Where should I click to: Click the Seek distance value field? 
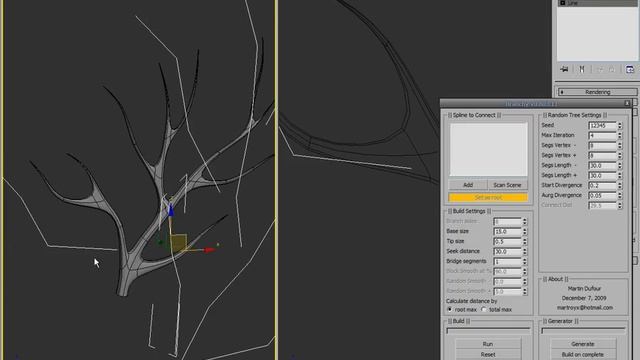coord(507,251)
